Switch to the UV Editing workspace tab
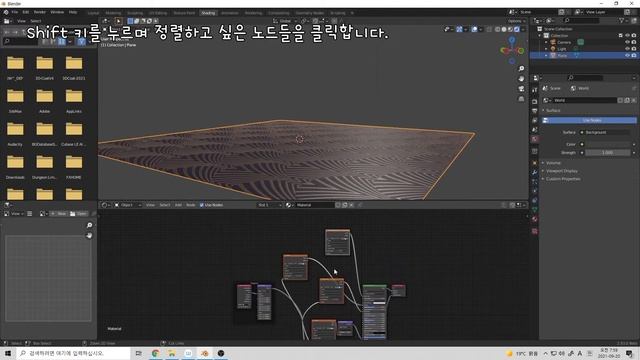 pyautogui.click(x=158, y=13)
